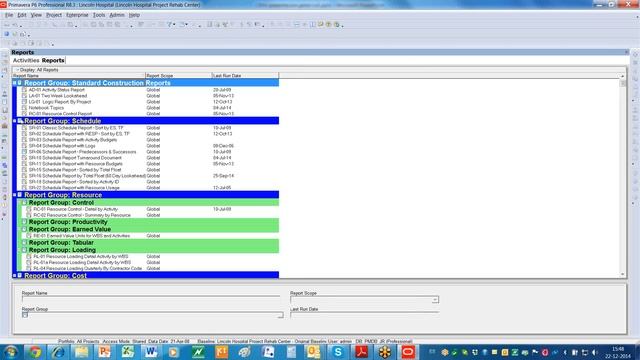Open Adobe Acrobat from the taskbar

pyautogui.click(x=361, y=352)
